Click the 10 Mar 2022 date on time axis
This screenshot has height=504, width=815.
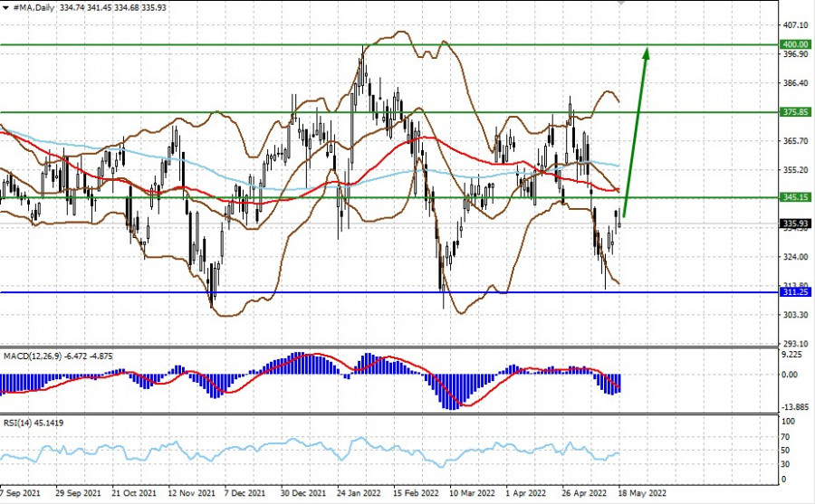pos(470,495)
